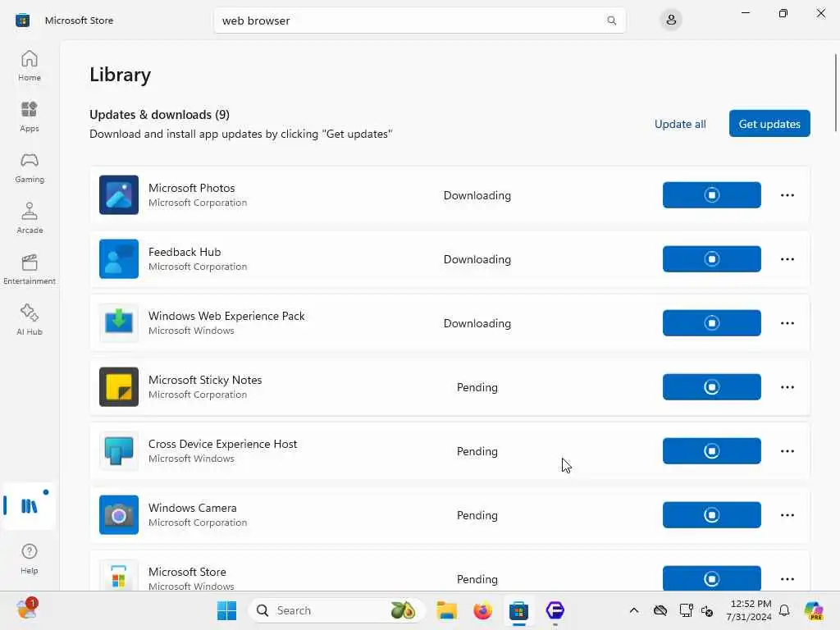
Task: Click the taskbar Search box
Action: 336,610
